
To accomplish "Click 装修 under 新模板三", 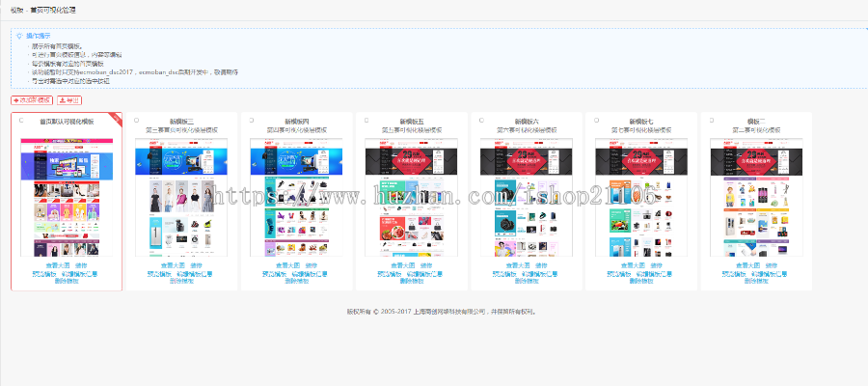I will pyautogui.click(x=196, y=265).
